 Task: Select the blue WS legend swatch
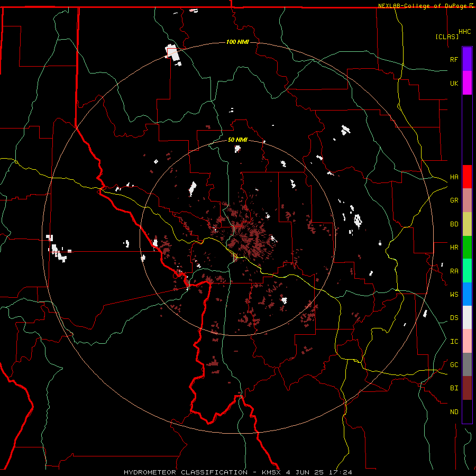click(x=467, y=294)
